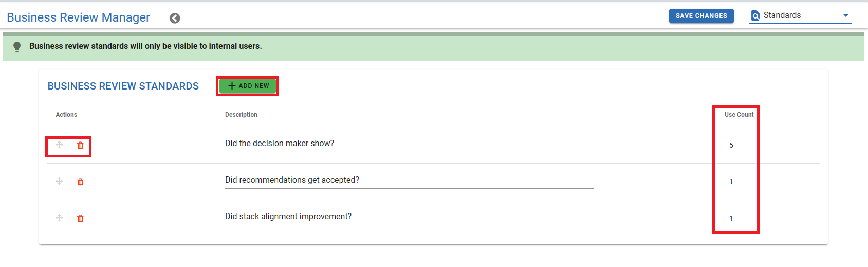Click the Actions column header
This screenshot has width=868, height=267.
point(66,115)
